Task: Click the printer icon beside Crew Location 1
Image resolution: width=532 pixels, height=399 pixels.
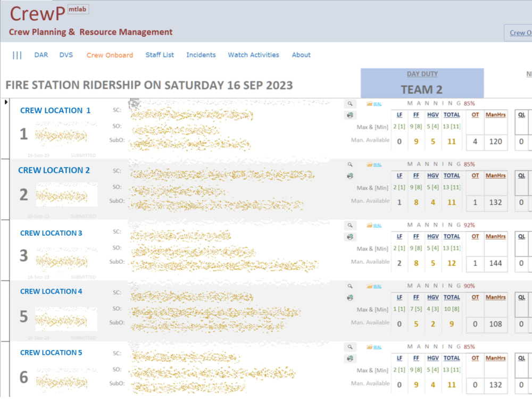Action: coord(350,114)
